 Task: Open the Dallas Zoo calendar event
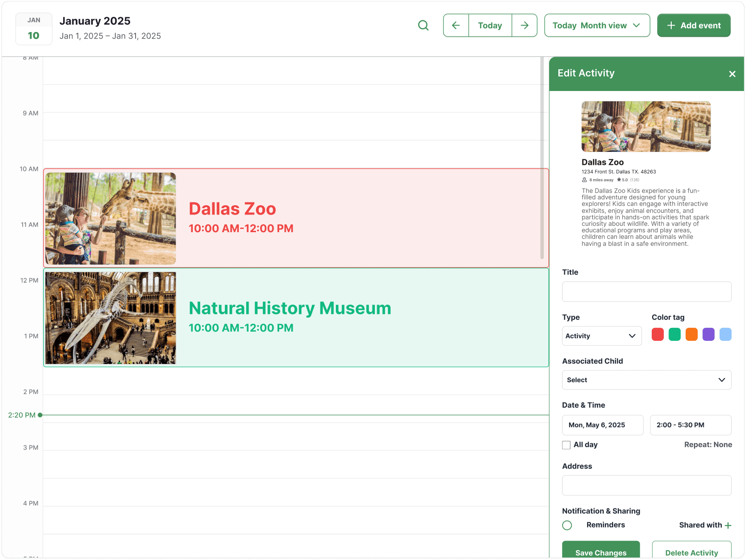296,218
